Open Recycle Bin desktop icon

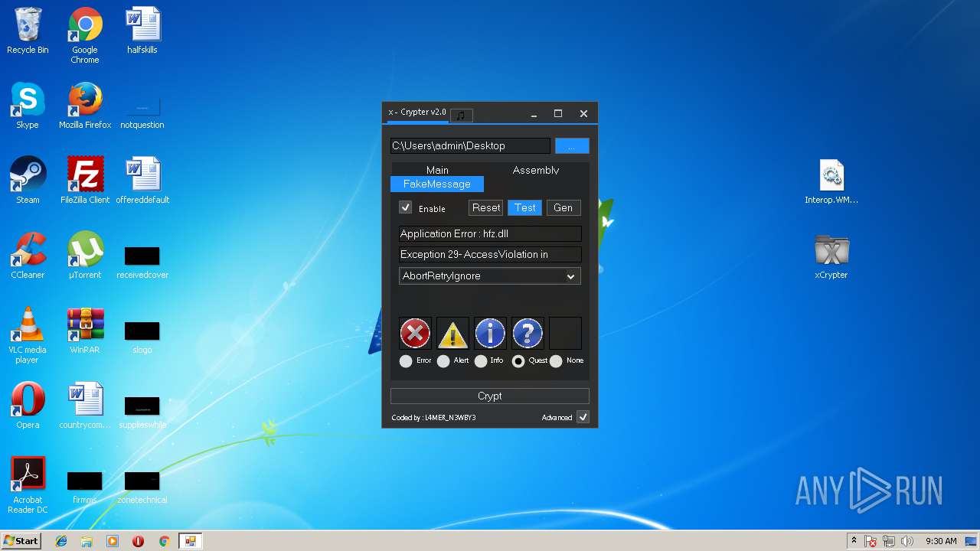click(x=28, y=31)
